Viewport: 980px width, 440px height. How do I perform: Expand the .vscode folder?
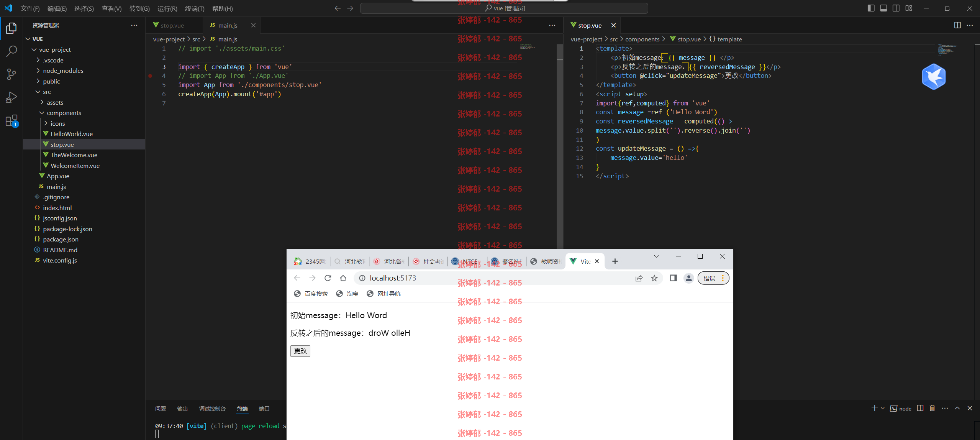click(x=84, y=60)
